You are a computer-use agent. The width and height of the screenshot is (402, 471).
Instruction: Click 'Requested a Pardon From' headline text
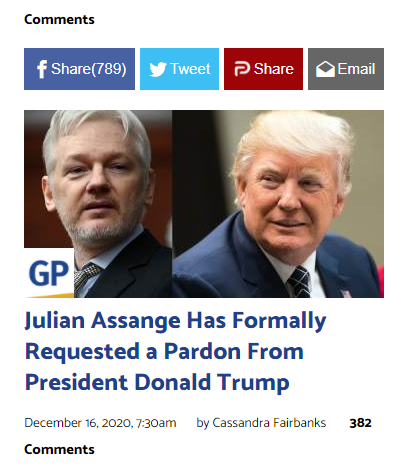point(164,351)
